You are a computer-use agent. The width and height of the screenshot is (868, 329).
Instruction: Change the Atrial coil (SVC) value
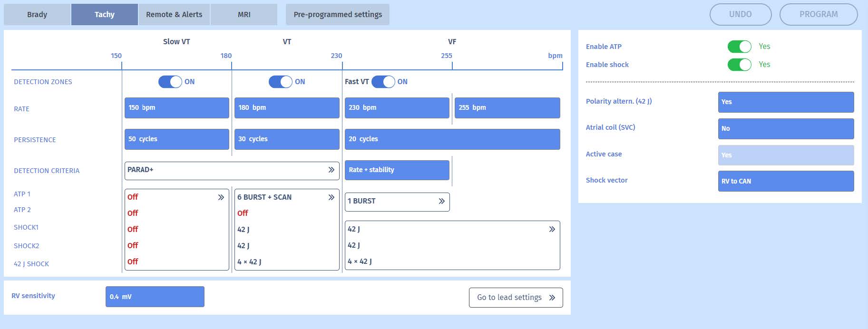tap(786, 128)
